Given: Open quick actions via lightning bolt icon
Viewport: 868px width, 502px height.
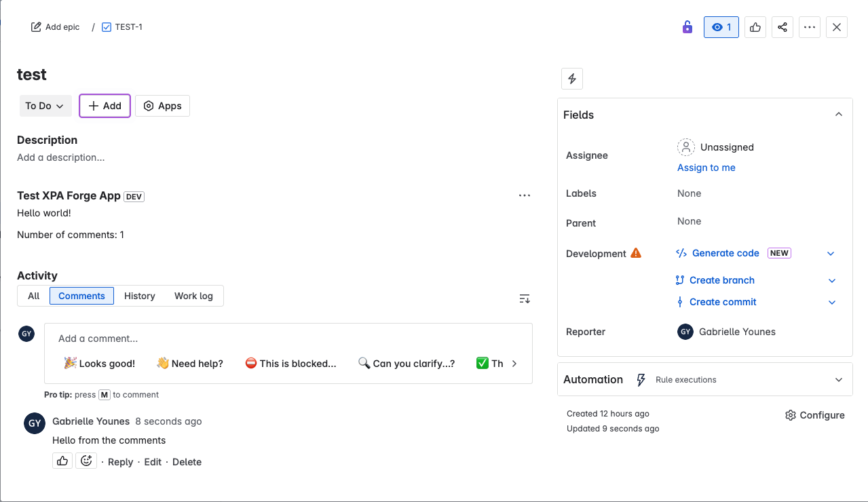Looking at the screenshot, I should click(x=571, y=79).
